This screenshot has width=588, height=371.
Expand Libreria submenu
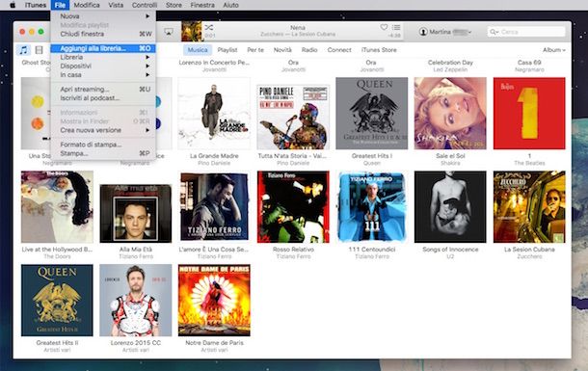click(x=103, y=57)
